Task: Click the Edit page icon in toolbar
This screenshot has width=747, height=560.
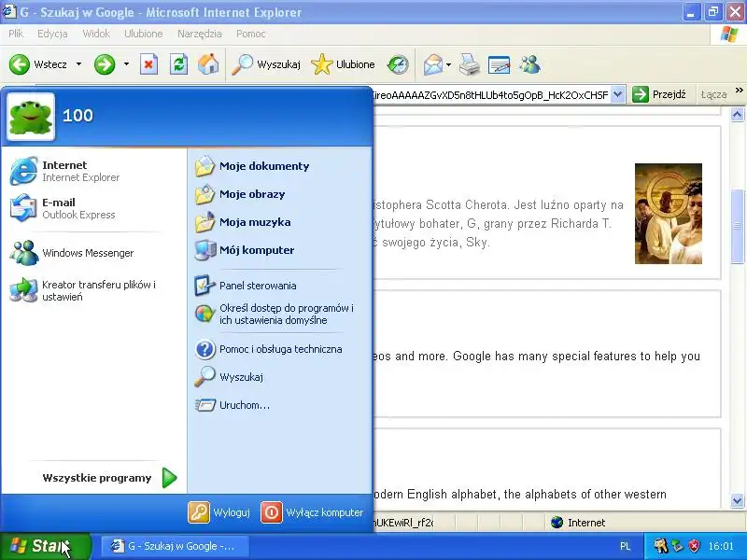Action: point(499,64)
